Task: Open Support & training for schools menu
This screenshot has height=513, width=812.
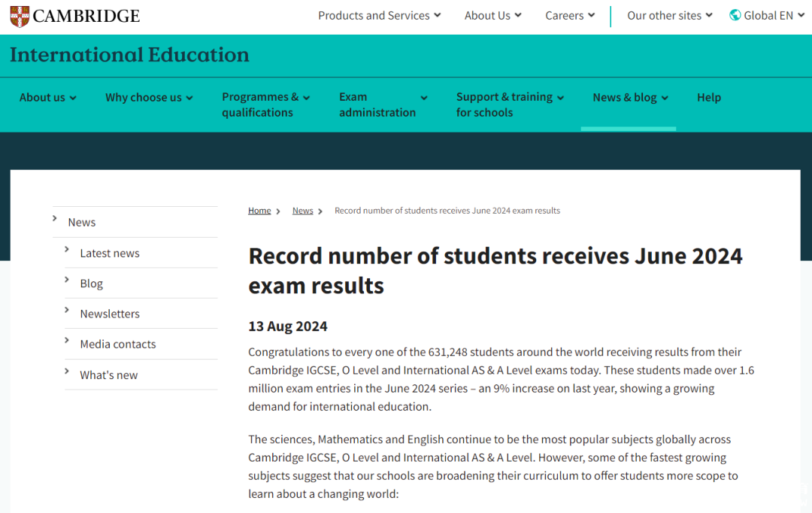Action: tap(510, 105)
